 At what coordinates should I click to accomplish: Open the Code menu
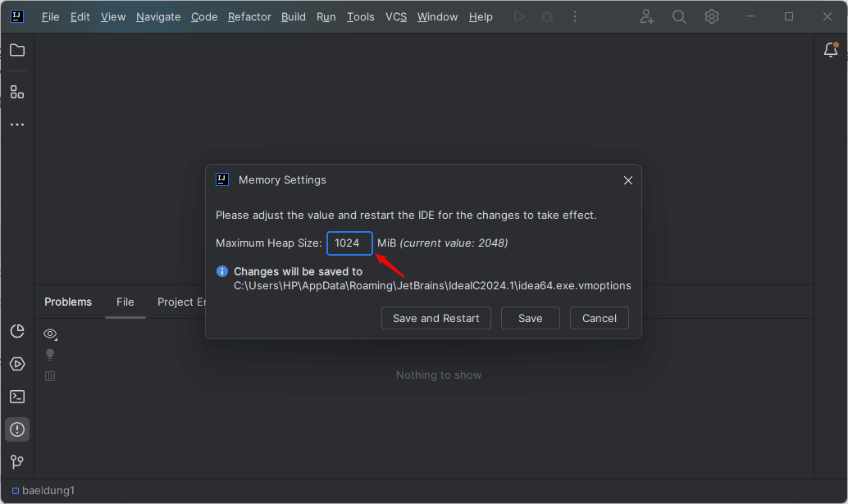(x=204, y=16)
